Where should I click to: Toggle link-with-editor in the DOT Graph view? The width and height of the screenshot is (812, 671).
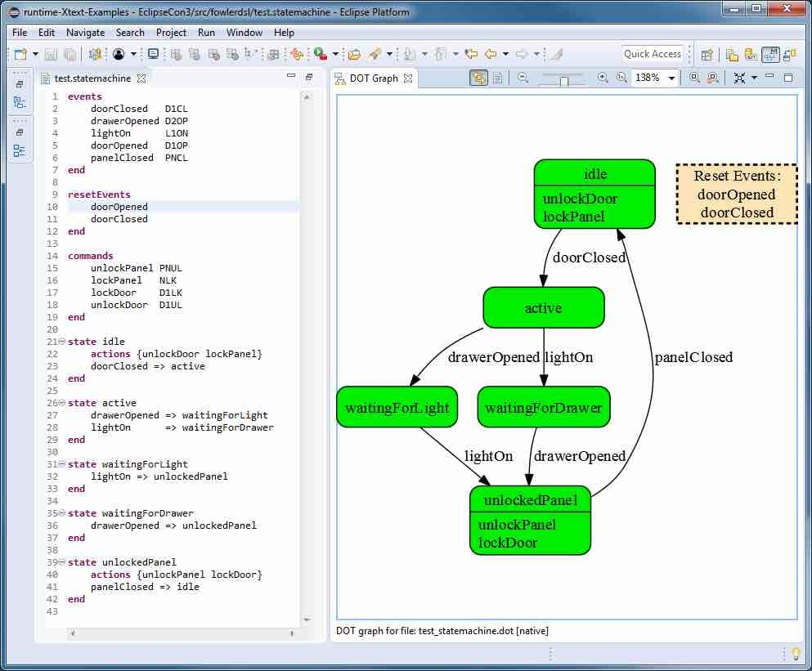coord(478,77)
